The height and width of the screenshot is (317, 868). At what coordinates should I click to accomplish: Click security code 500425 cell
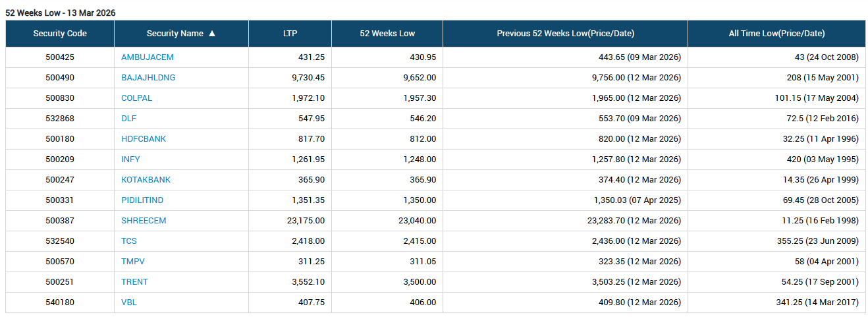60,57
